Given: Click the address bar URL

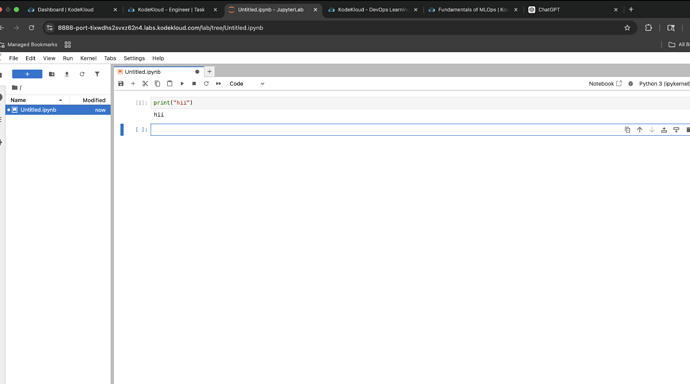Looking at the screenshot, I should coord(161,28).
